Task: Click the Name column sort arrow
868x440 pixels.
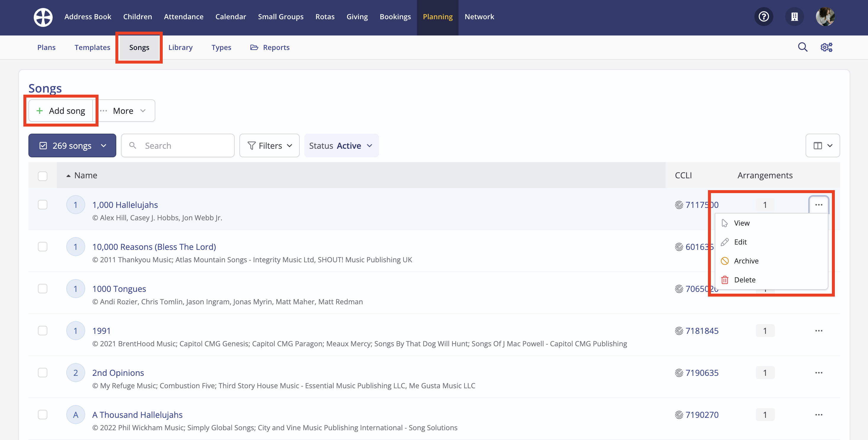Action: click(68, 176)
